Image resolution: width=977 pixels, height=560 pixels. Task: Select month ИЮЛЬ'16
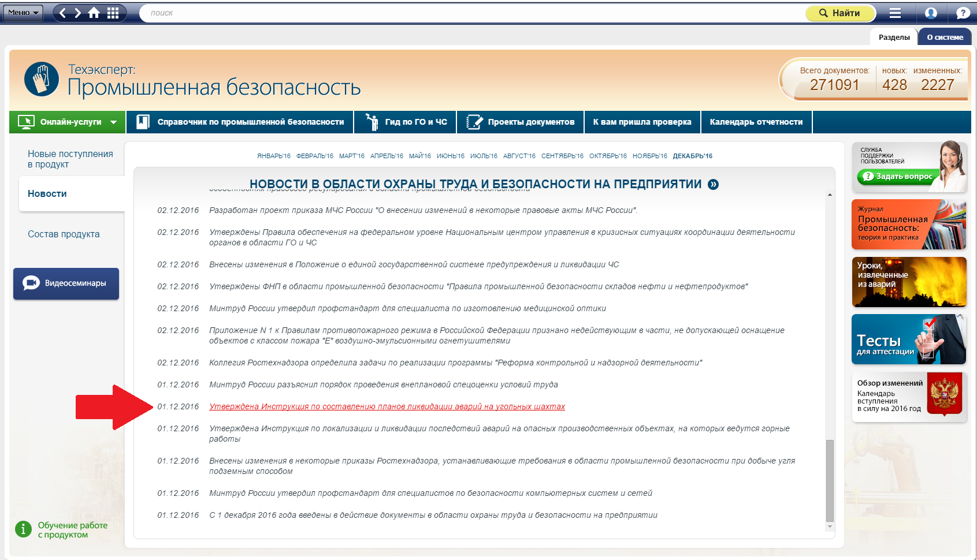484,156
